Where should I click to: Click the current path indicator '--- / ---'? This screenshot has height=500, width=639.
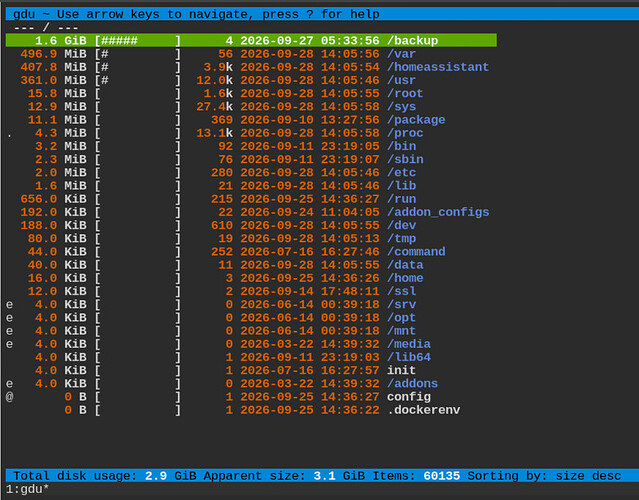(x=46, y=28)
